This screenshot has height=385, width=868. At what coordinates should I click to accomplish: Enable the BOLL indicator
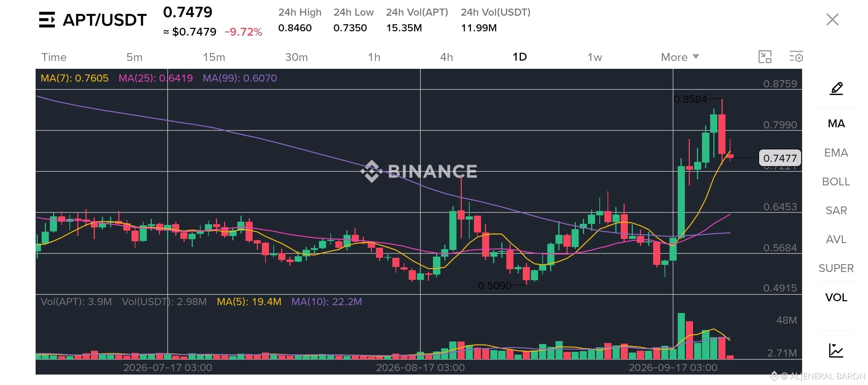click(836, 181)
